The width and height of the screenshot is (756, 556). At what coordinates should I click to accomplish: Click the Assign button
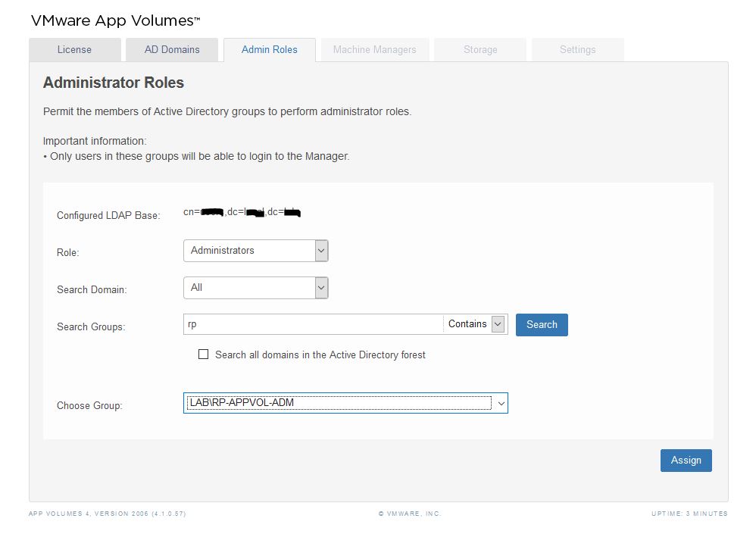tap(686, 461)
